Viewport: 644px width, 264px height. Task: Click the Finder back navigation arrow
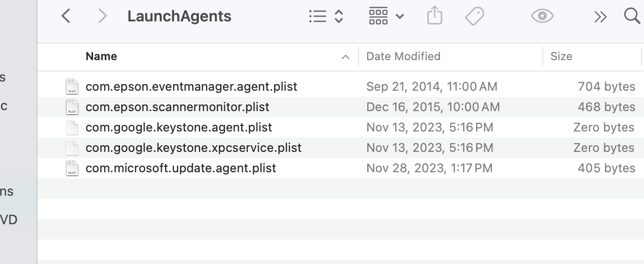(66, 16)
